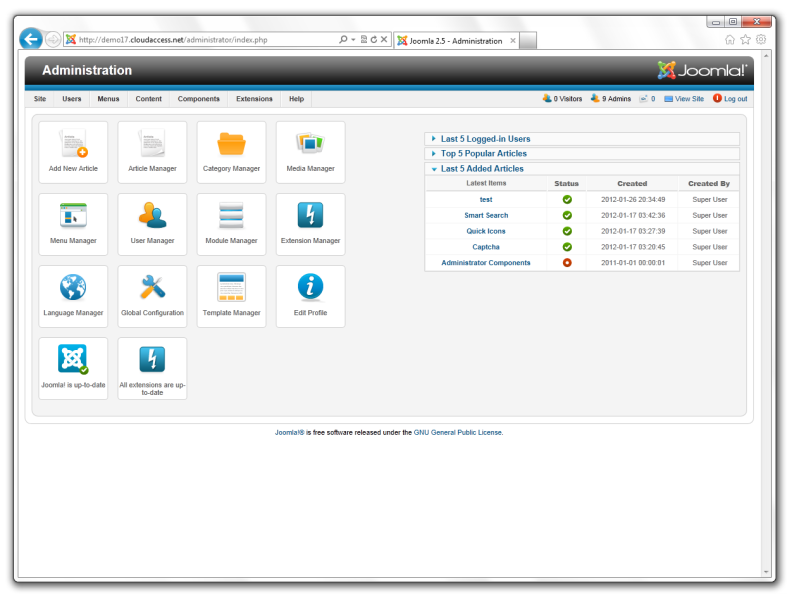The width and height of the screenshot is (792, 600).
Task: Open the Users menu
Action: click(72, 99)
